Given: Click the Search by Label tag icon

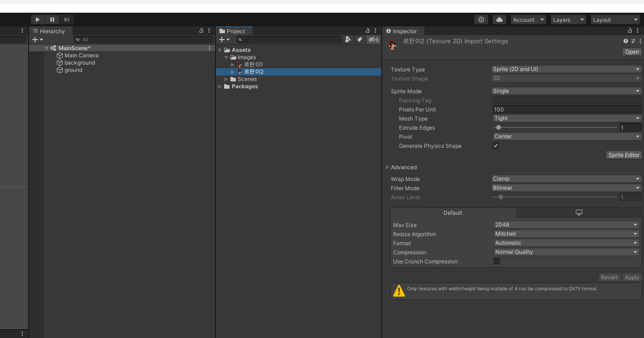Looking at the screenshot, I should pyautogui.click(x=359, y=40).
